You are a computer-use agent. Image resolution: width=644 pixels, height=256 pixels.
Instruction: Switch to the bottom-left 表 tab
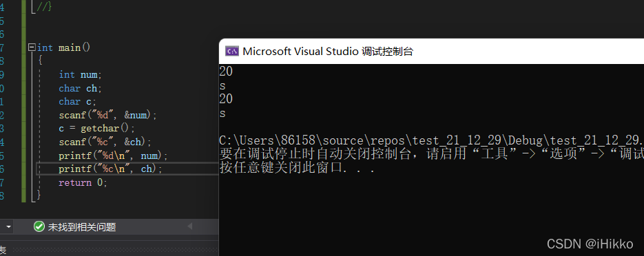click(x=3, y=250)
